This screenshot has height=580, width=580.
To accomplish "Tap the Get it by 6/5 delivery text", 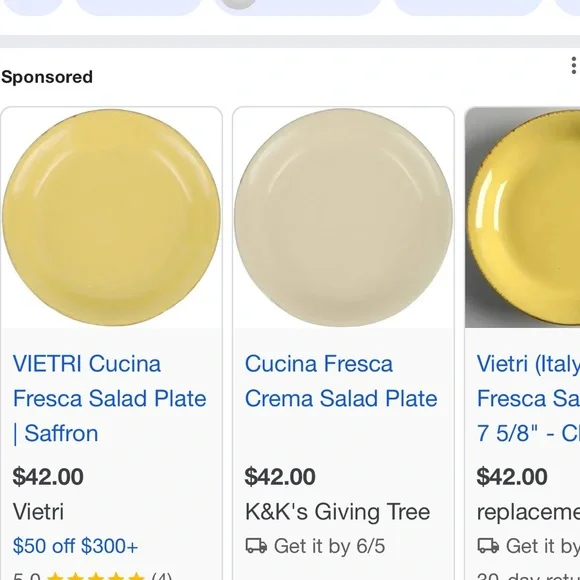I will (330, 546).
